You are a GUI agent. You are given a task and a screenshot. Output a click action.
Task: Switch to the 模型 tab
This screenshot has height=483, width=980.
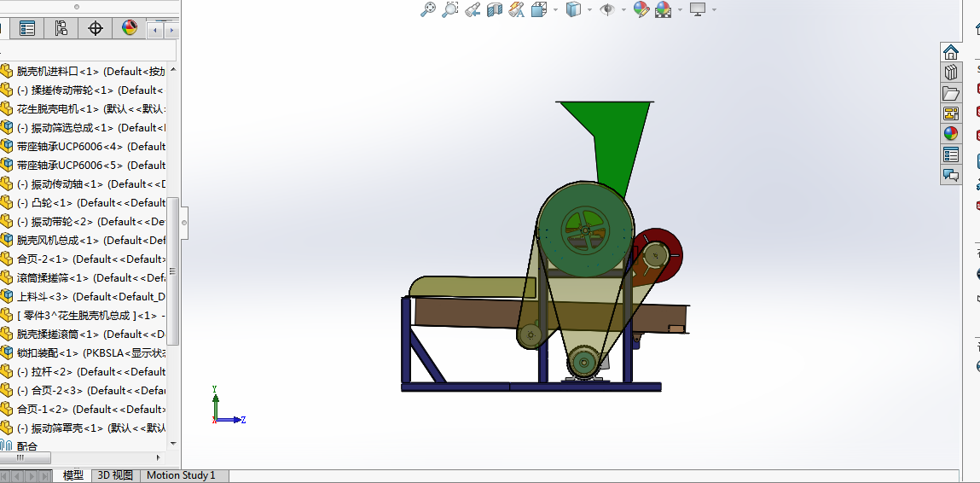click(x=73, y=475)
